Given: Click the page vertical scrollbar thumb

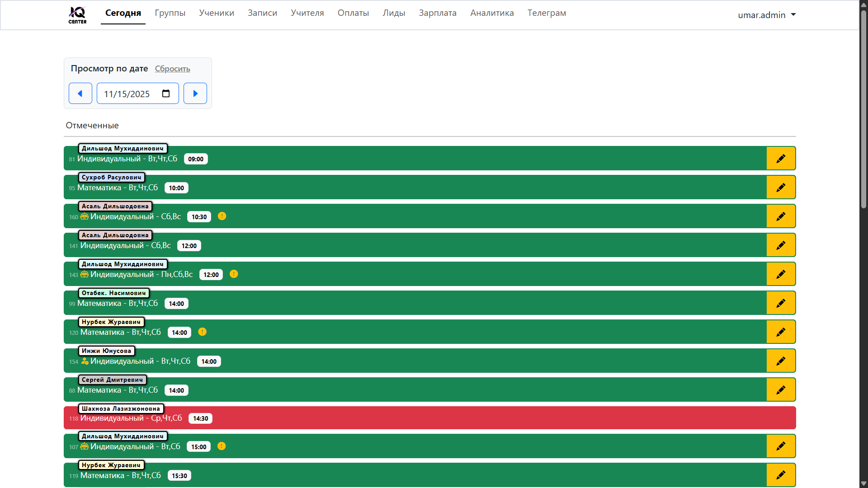Looking at the screenshot, I should pos(863,108).
